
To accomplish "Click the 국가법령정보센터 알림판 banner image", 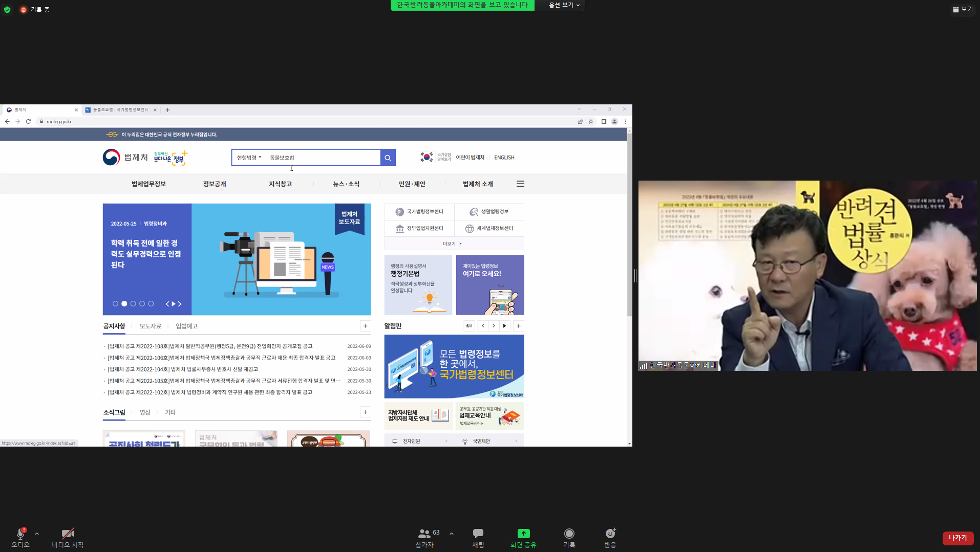I will pyautogui.click(x=454, y=367).
